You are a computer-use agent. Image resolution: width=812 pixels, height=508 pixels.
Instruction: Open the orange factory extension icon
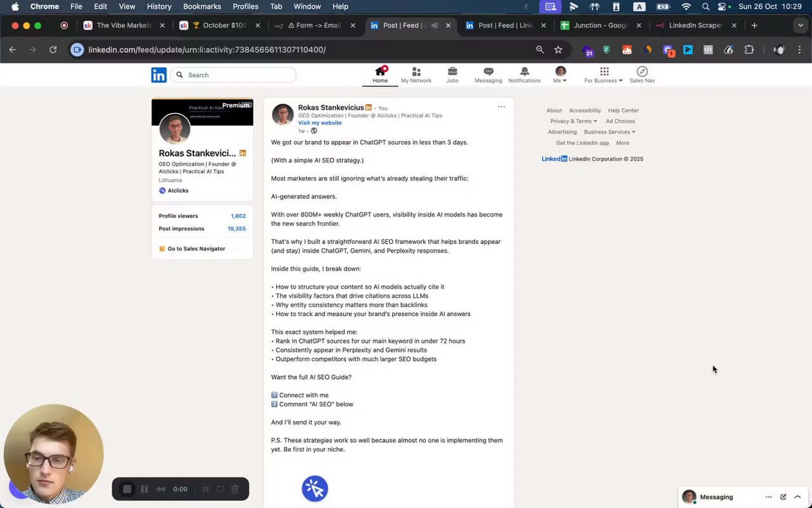pos(627,50)
